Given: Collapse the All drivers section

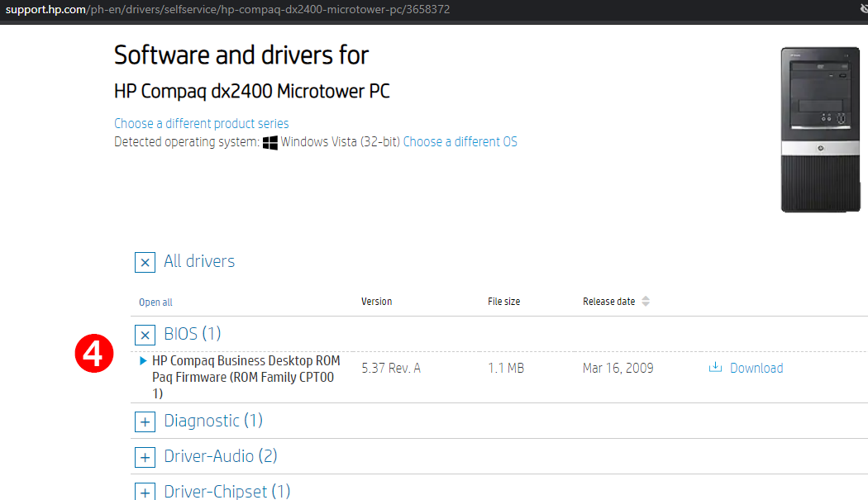Looking at the screenshot, I should [x=145, y=262].
